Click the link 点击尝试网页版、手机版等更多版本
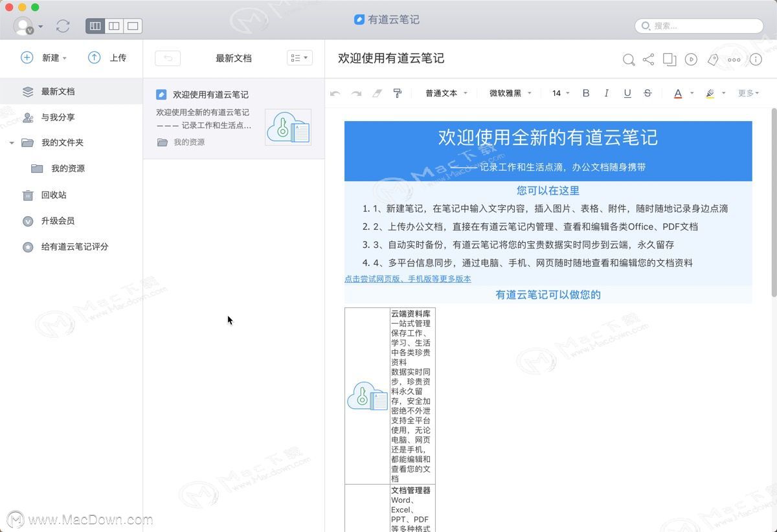 pyautogui.click(x=408, y=279)
